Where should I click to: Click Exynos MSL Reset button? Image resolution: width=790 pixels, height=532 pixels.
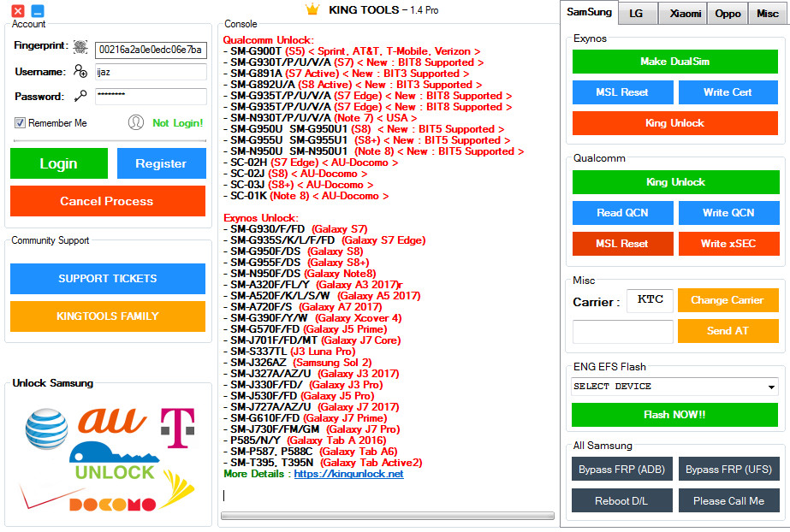(x=623, y=92)
